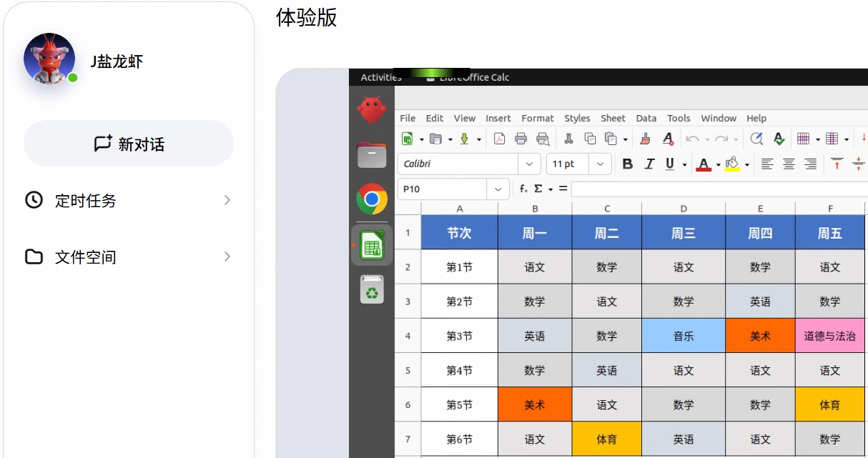
Task: Click the Cut scissors icon
Action: click(568, 139)
